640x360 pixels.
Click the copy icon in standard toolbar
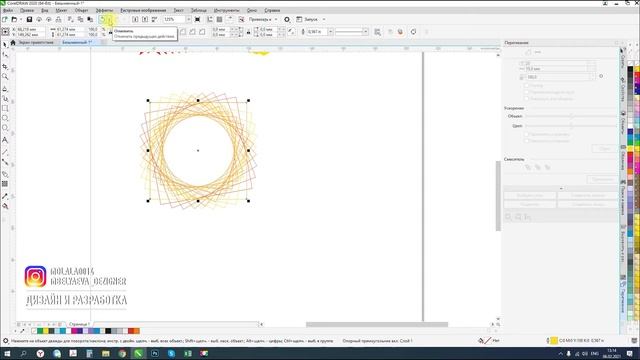[80, 19]
